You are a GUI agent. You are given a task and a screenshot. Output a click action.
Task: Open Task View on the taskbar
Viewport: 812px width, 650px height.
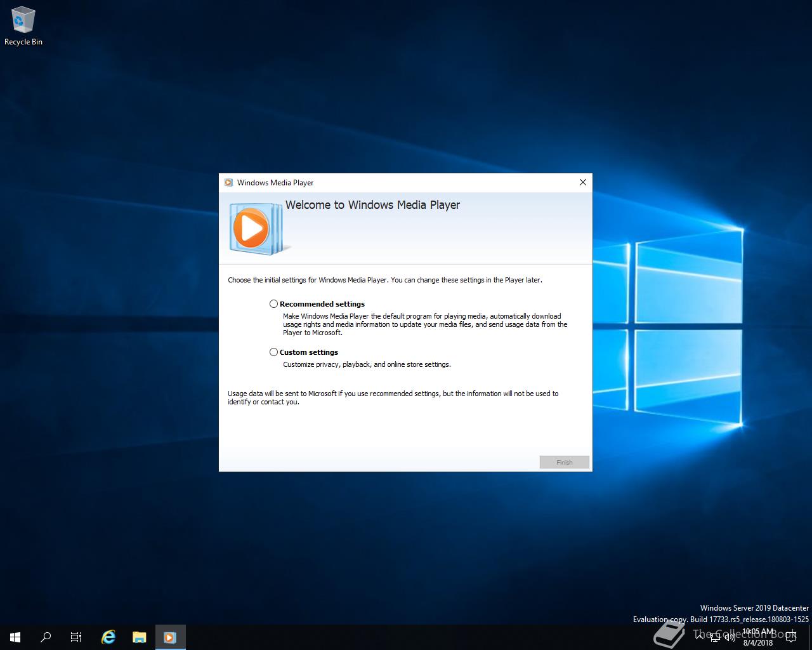76,637
